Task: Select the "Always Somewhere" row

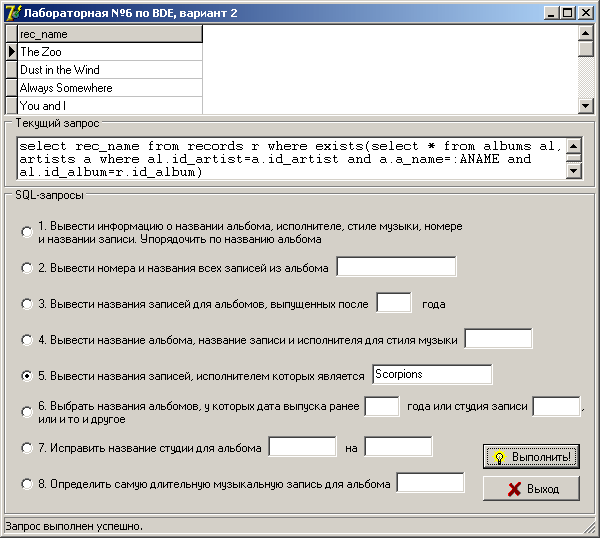Action: [110, 88]
